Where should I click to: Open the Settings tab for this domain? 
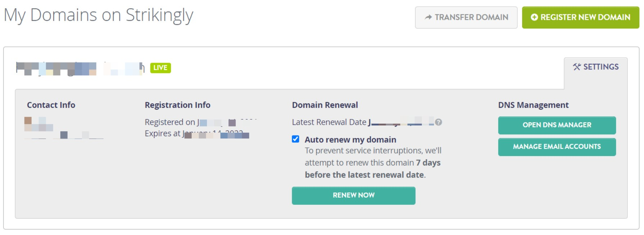(x=595, y=67)
